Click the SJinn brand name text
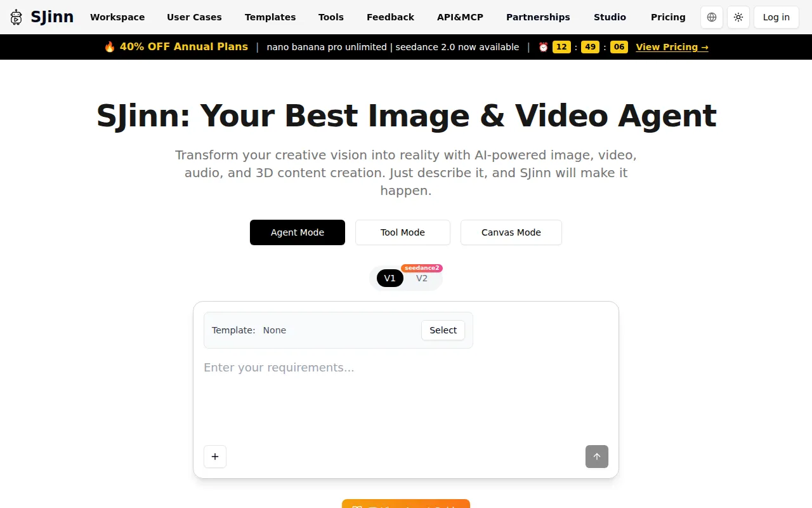 click(52, 17)
